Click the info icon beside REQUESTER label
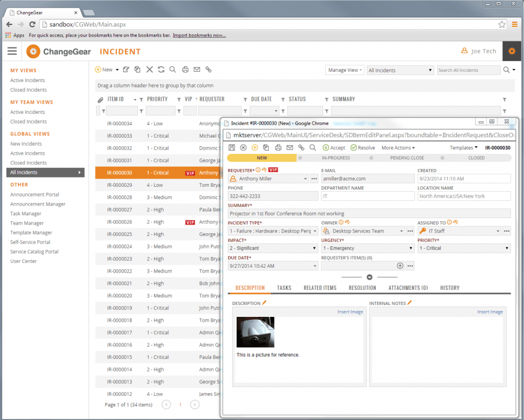 [x=258, y=170]
